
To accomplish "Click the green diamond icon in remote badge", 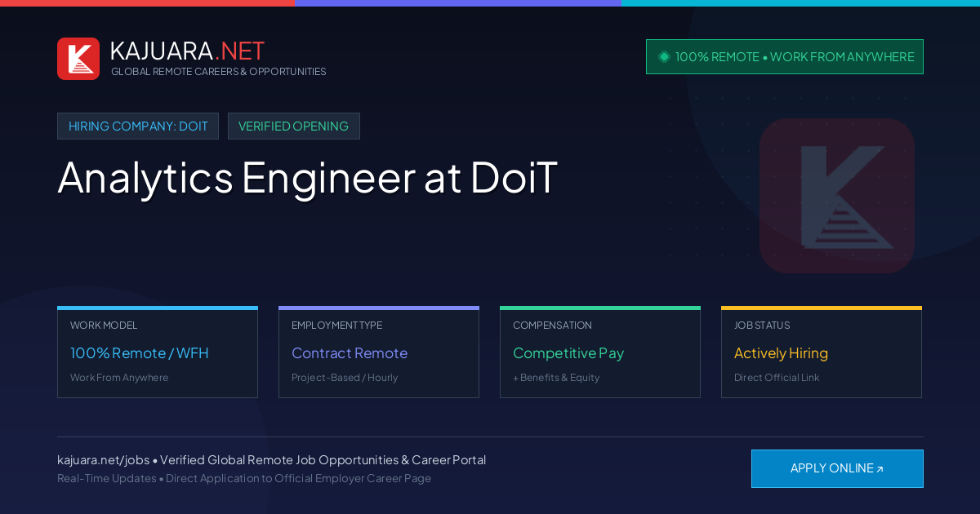I will tap(664, 56).
